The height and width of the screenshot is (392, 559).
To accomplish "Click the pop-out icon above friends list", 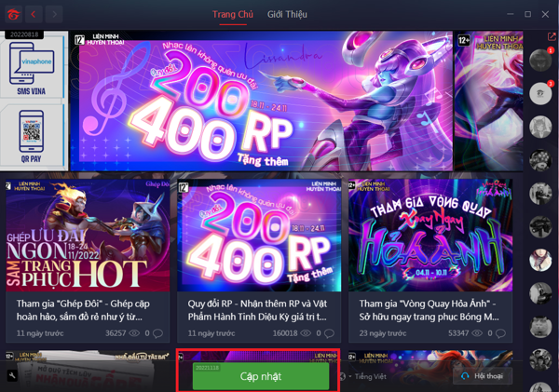I will (552, 36).
